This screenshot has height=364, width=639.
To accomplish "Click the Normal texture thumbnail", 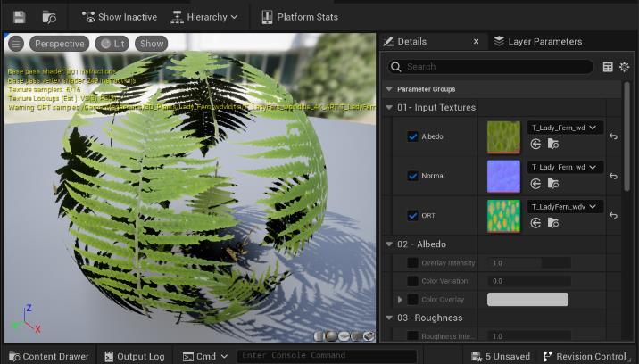I will pos(503,176).
